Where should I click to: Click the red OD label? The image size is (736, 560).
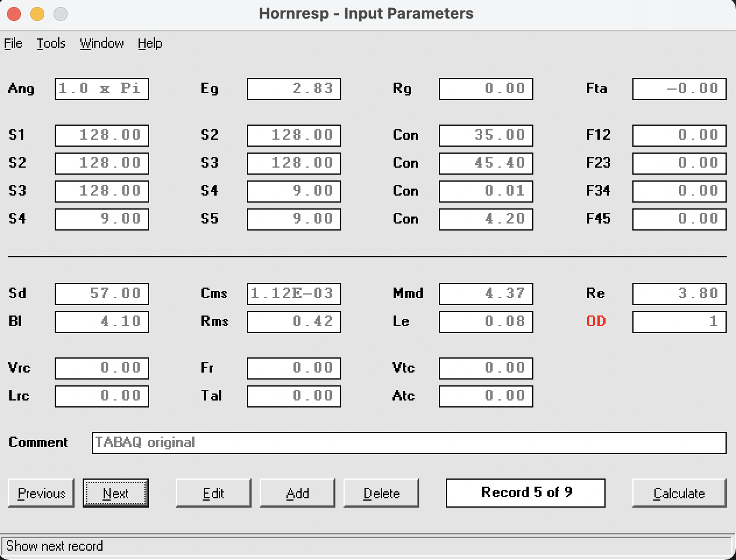596,321
